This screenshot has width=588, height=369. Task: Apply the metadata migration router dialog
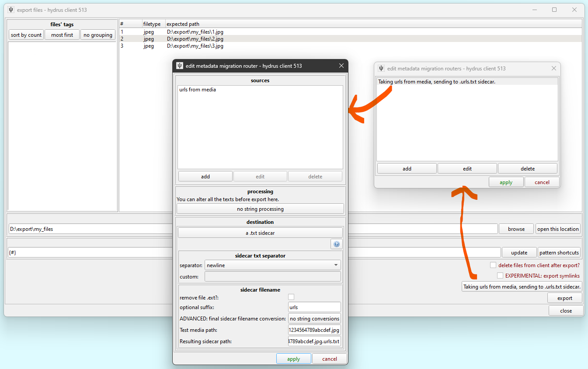point(293,359)
